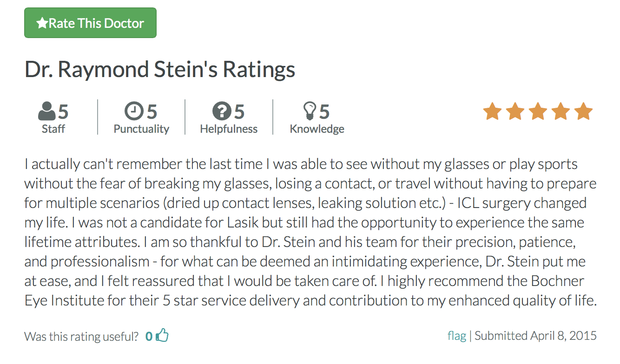This screenshot has width=620, height=364.
Task: Click the second orange rating star
Action: [x=515, y=112]
